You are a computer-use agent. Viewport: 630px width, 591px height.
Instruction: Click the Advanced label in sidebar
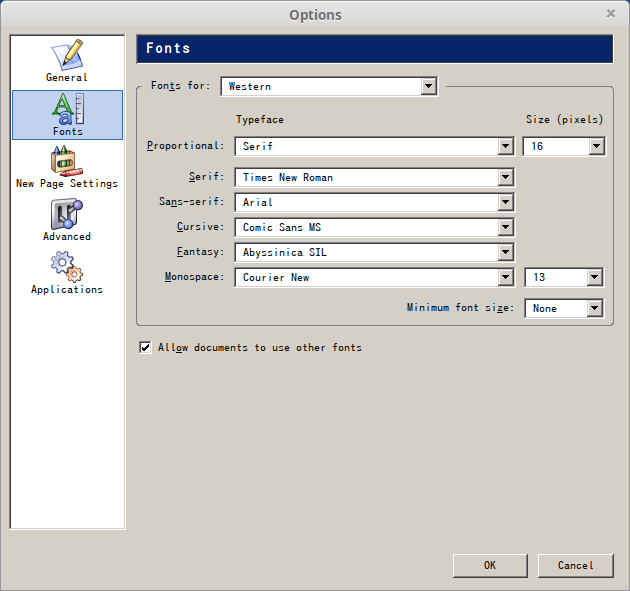tap(67, 236)
